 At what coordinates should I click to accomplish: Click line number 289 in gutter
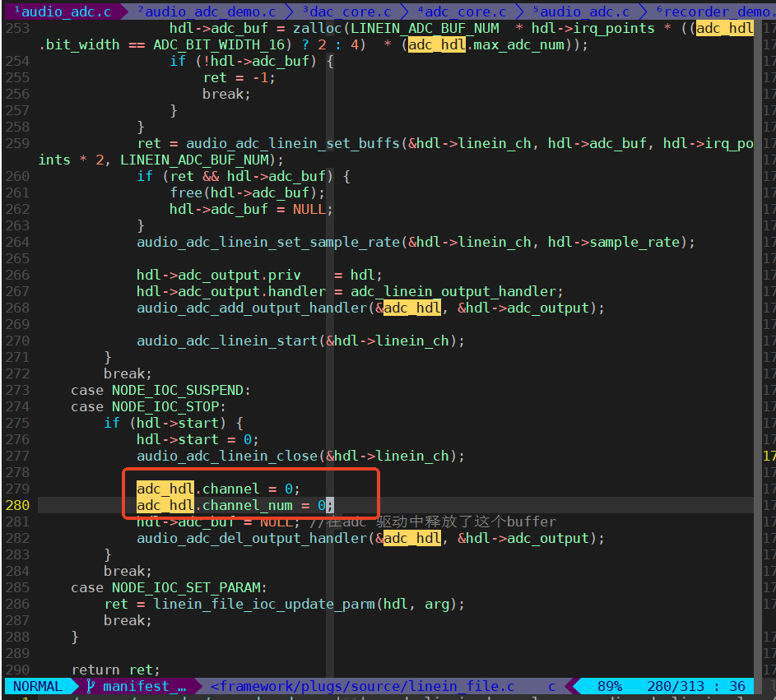pos(18,653)
